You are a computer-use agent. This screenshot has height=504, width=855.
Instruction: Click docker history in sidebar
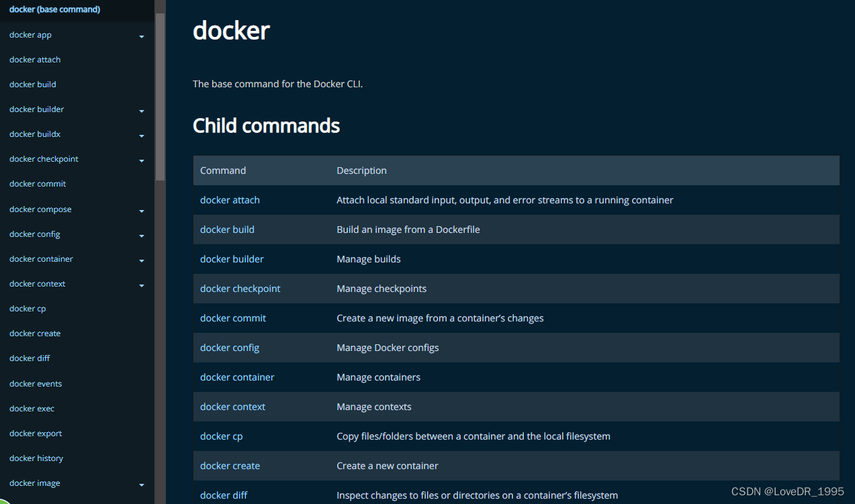pos(36,458)
